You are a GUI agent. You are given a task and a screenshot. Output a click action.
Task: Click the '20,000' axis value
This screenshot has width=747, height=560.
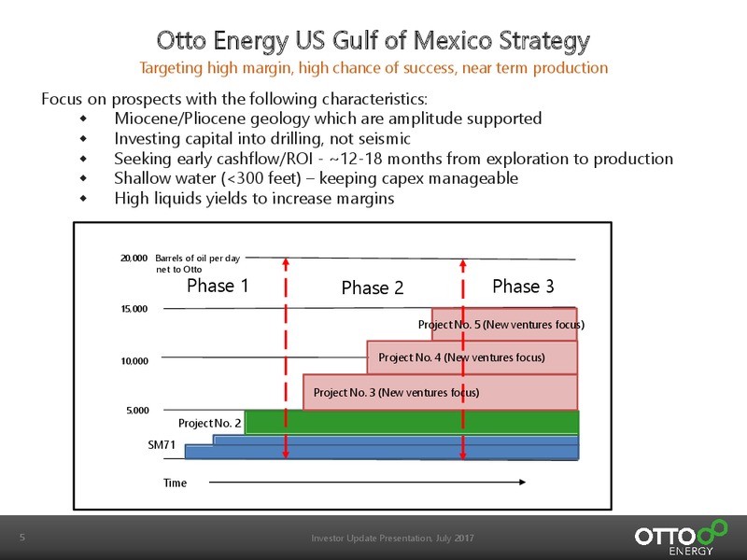[134, 259]
